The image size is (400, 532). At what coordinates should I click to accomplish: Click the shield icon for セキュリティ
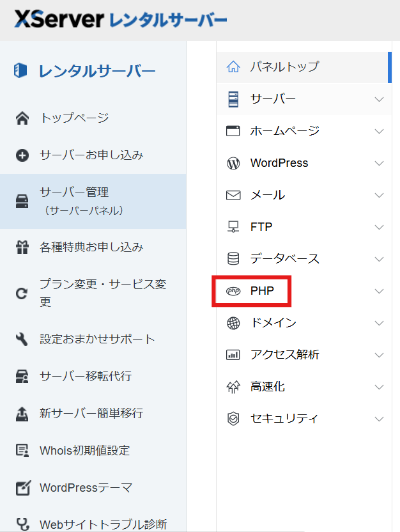pos(233,419)
